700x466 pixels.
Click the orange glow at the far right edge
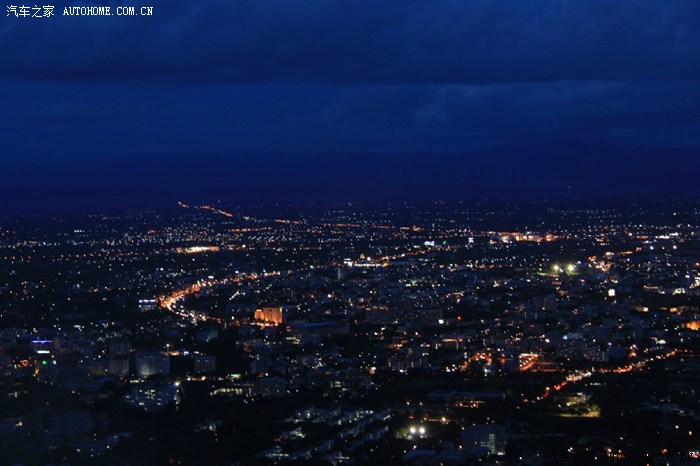692,324
